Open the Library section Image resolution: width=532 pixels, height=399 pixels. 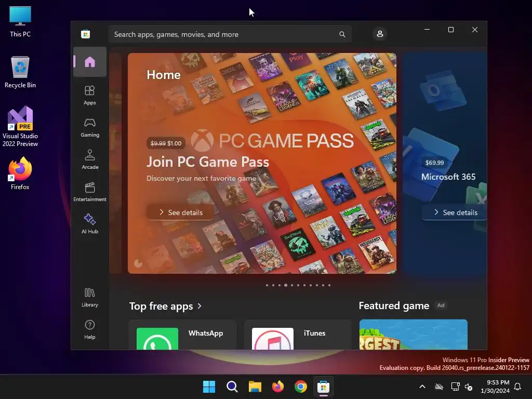coord(90,298)
